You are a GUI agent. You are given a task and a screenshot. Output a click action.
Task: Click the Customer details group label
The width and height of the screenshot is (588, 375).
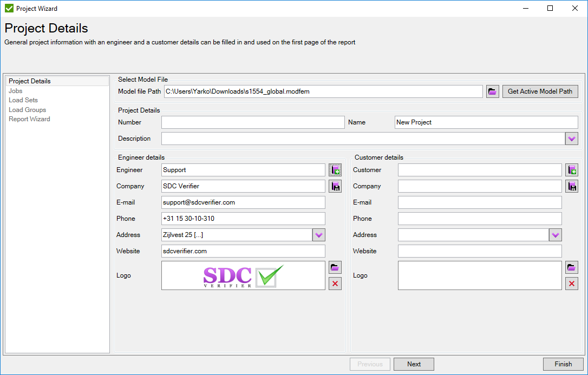pyautogui.click(x=379, y=157)
